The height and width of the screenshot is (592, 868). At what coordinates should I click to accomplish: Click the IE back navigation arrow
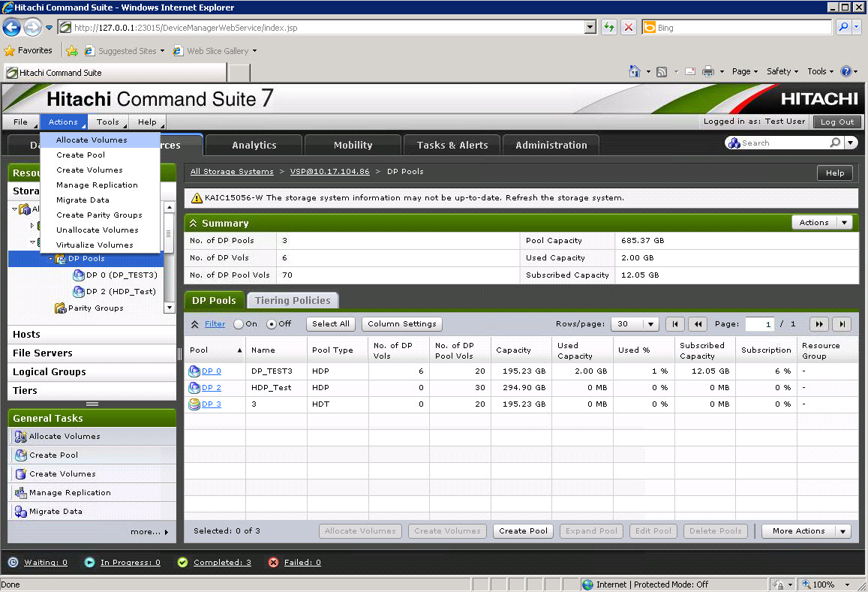(11, 27)
